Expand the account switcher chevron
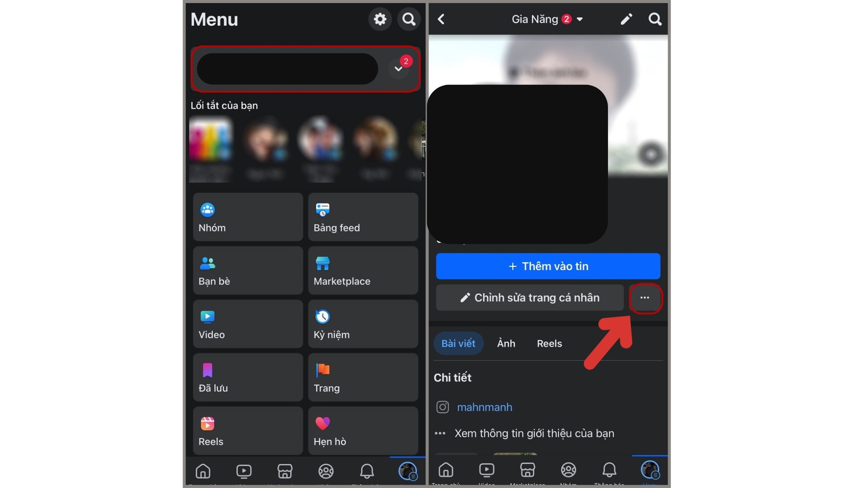Viewport: 868px width, 488px height. 397,68
